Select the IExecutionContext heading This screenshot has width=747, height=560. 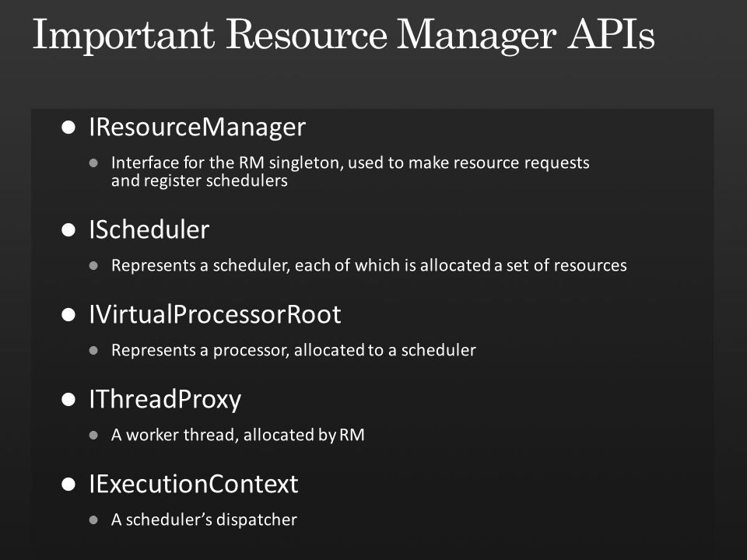click(x=194, y=485)
